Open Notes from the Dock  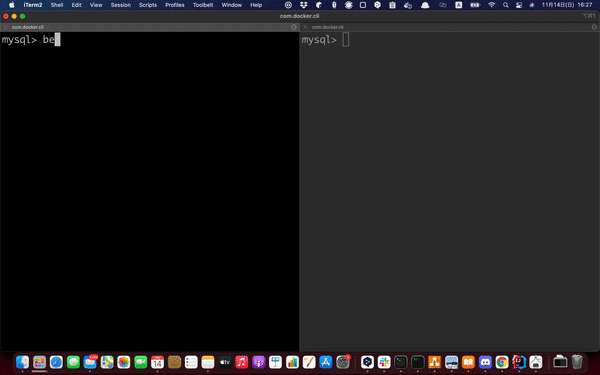tap(208, 362)
